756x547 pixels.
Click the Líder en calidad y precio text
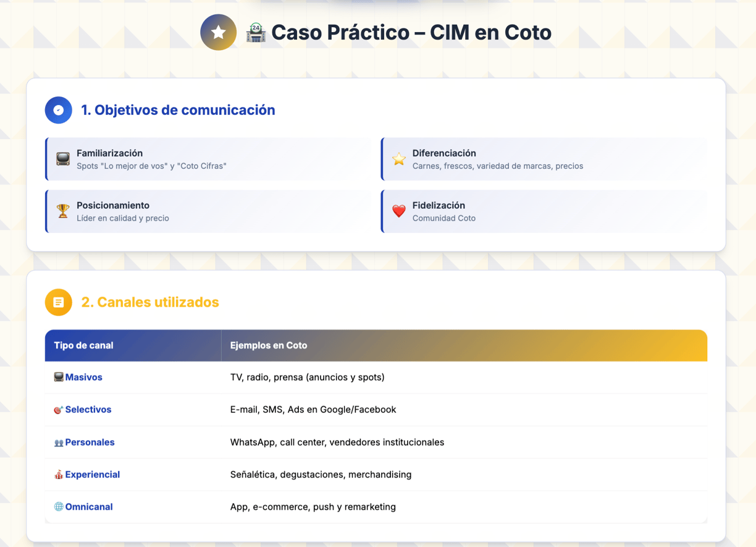123,218
